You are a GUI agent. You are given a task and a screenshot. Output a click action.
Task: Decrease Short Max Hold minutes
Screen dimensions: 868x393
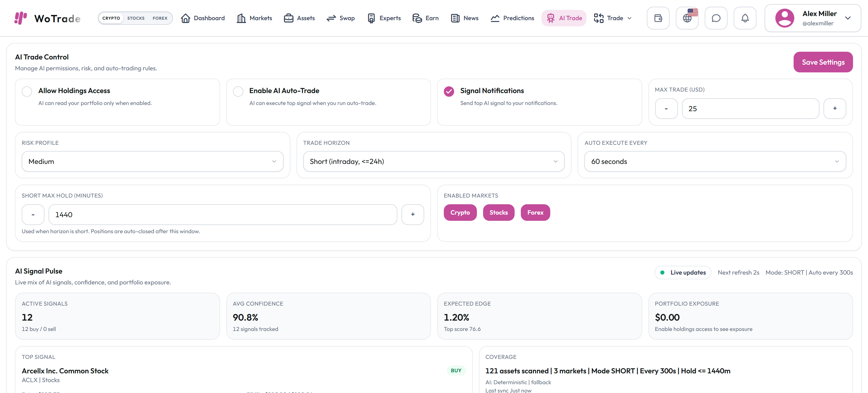(33, 215)
